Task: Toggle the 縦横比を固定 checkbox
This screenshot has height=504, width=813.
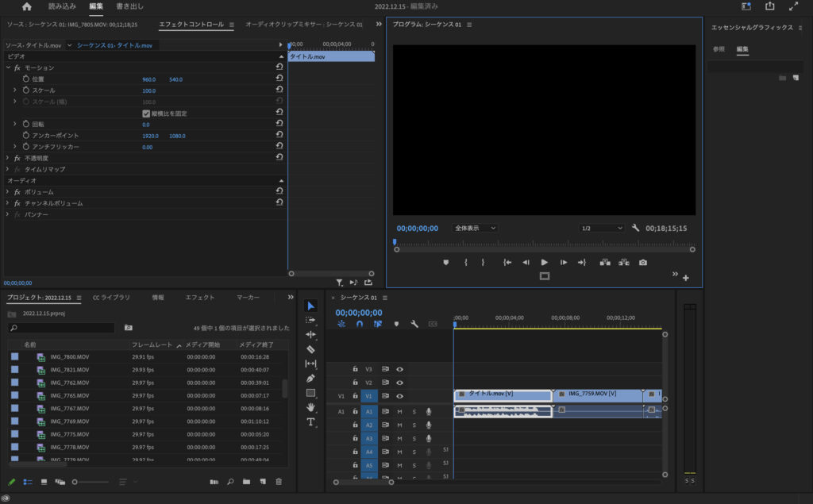Action: pyautogui.click(x=145, y=113)
